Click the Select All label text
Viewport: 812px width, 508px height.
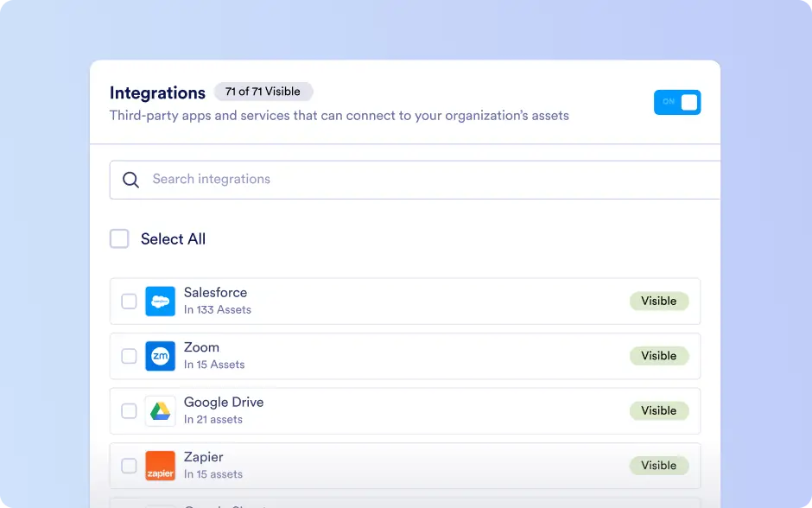click(173, 239)
